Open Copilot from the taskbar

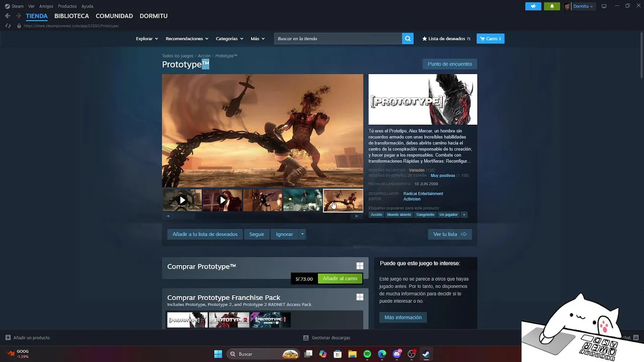point(323,354)
